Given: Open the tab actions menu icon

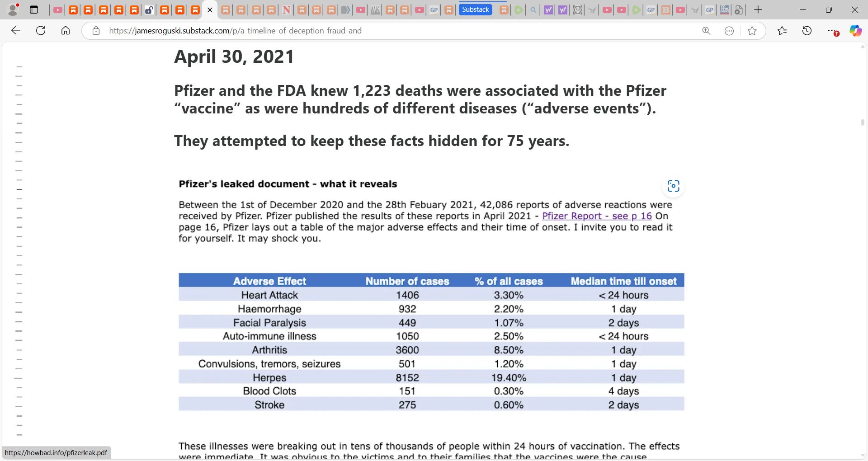Looking at the screenshot, I should pyautogui.click(x=34, y=9).
